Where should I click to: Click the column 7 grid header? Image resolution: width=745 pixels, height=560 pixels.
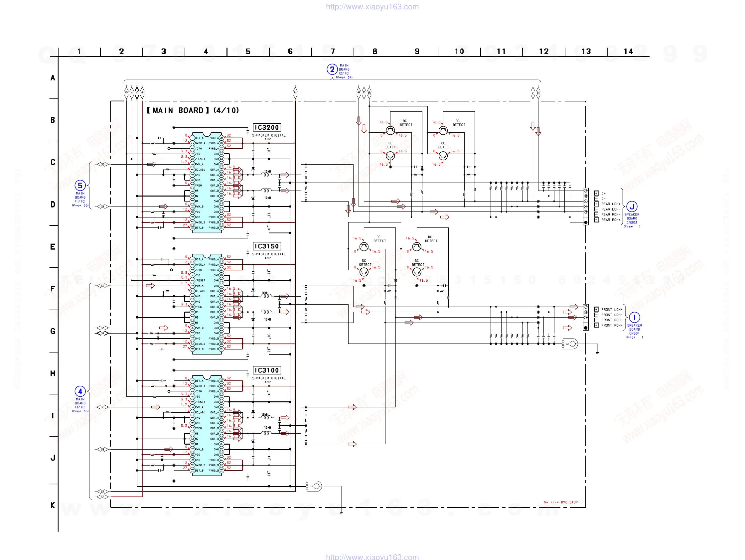coord(332,52)
